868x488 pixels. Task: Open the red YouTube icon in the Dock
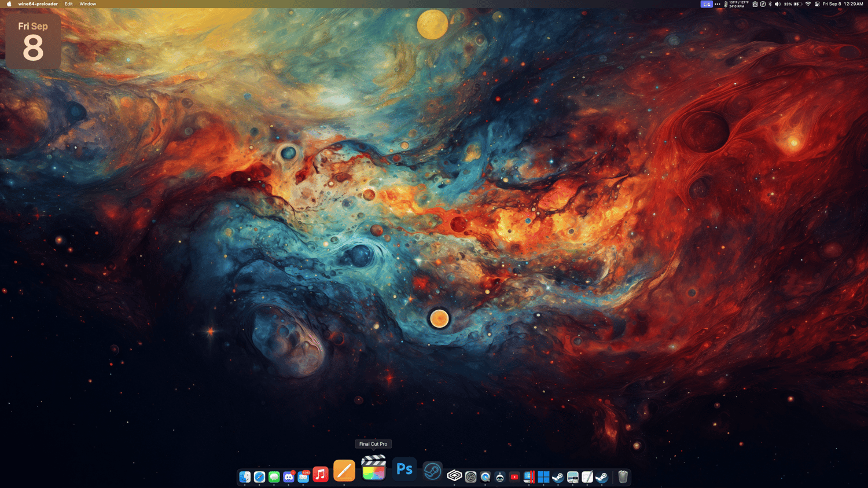tap(514, 477)
